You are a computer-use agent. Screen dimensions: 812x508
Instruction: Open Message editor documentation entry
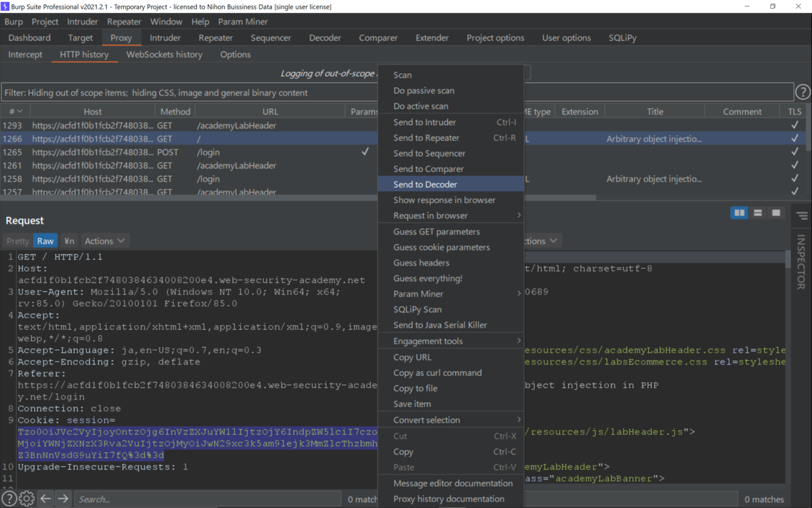451,483
